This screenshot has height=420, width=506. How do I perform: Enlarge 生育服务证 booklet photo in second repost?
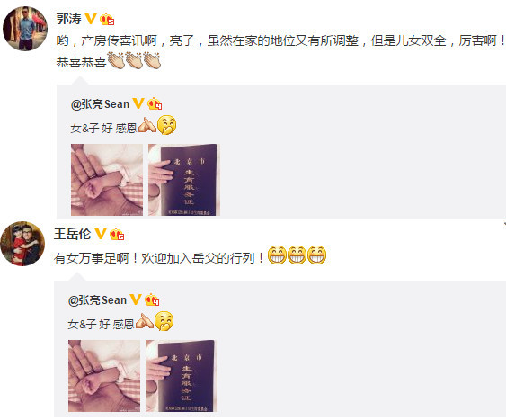pos(182,376)
